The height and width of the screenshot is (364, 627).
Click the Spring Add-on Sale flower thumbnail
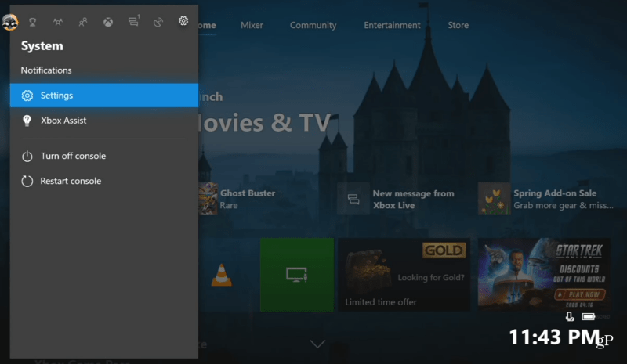[x=495, y=199]
